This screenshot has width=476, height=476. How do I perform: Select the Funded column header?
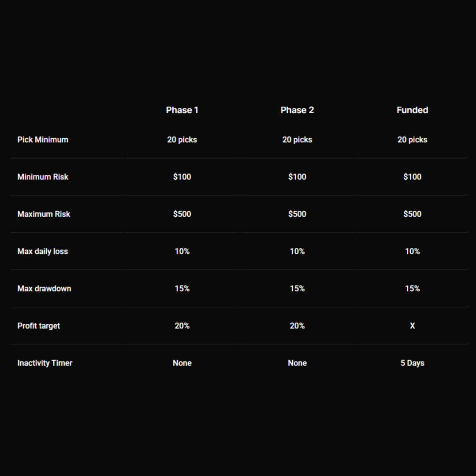(412, 110)
